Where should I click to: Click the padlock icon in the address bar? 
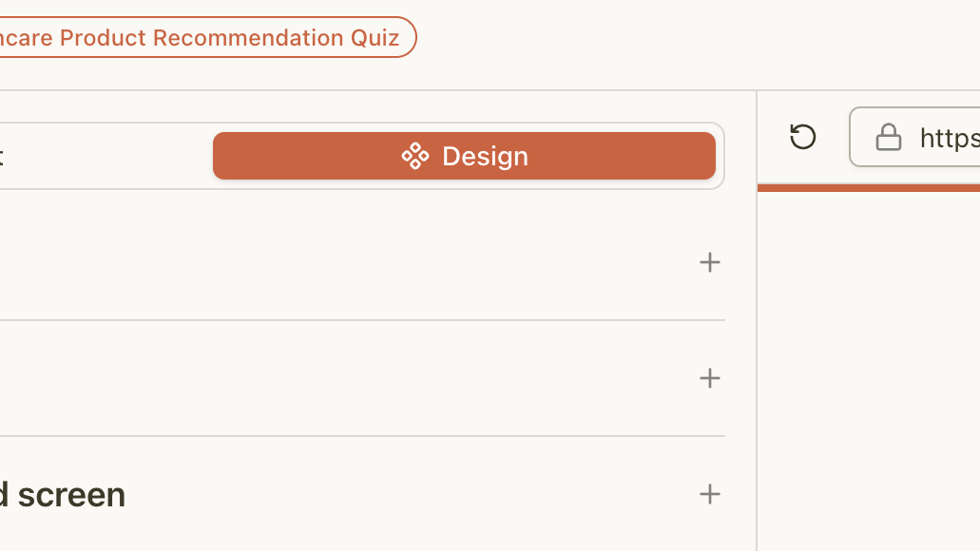pyautogui.click(x=888, y=138)
